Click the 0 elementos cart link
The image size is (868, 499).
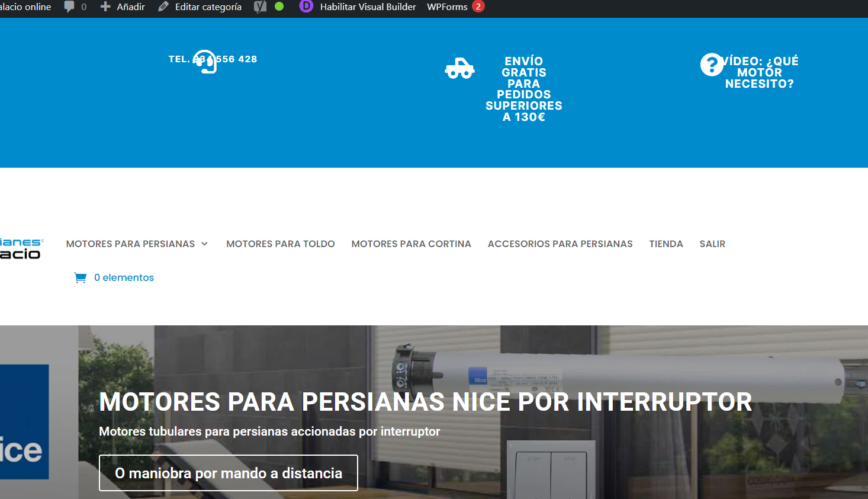coord(124,277)
